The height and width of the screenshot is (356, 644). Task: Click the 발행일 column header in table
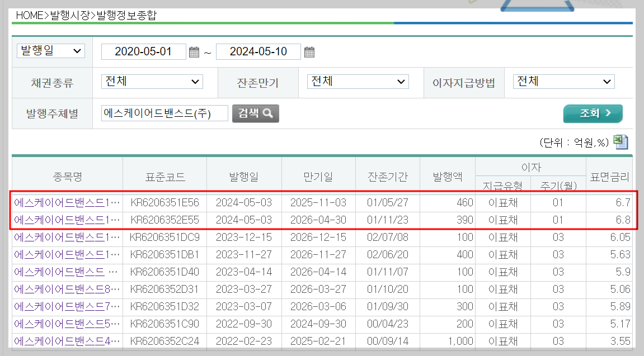coord(244,177)
